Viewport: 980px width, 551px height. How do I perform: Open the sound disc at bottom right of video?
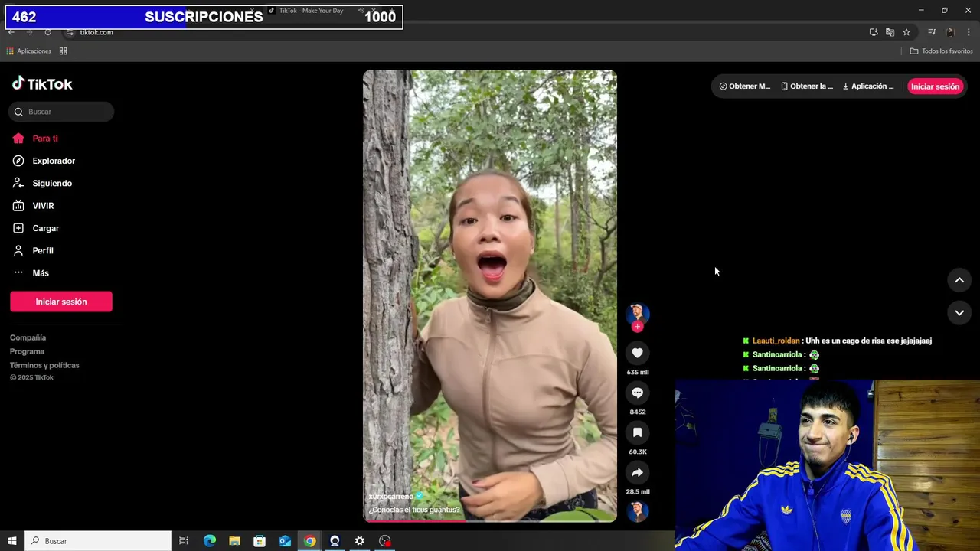click(637, 511)
